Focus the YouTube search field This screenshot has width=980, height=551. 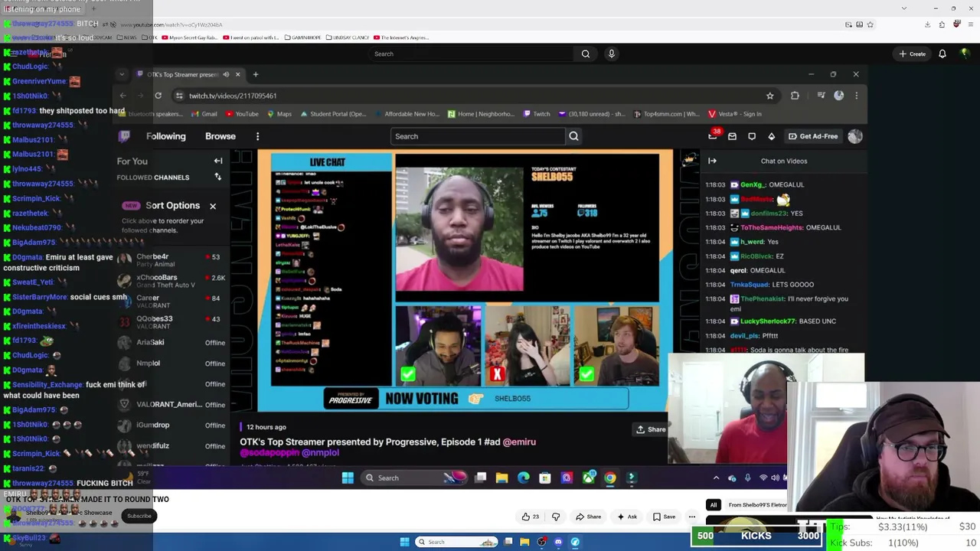coord(471,54)
